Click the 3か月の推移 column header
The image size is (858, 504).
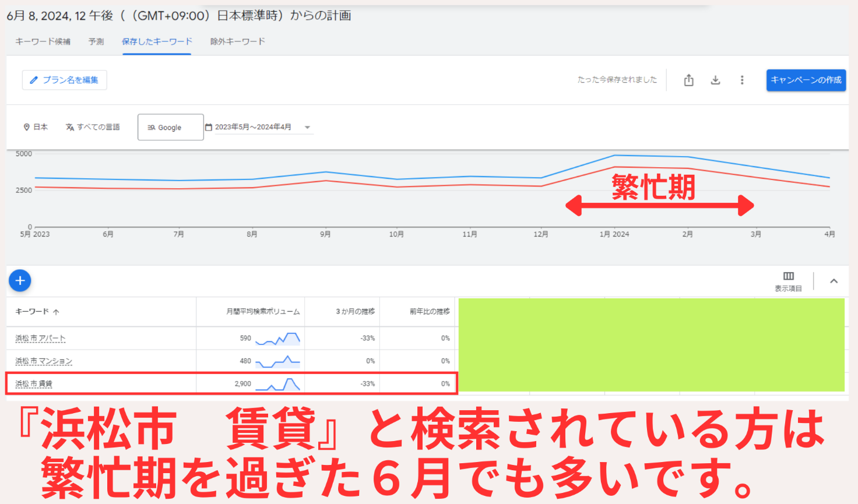tap(355, 312)
